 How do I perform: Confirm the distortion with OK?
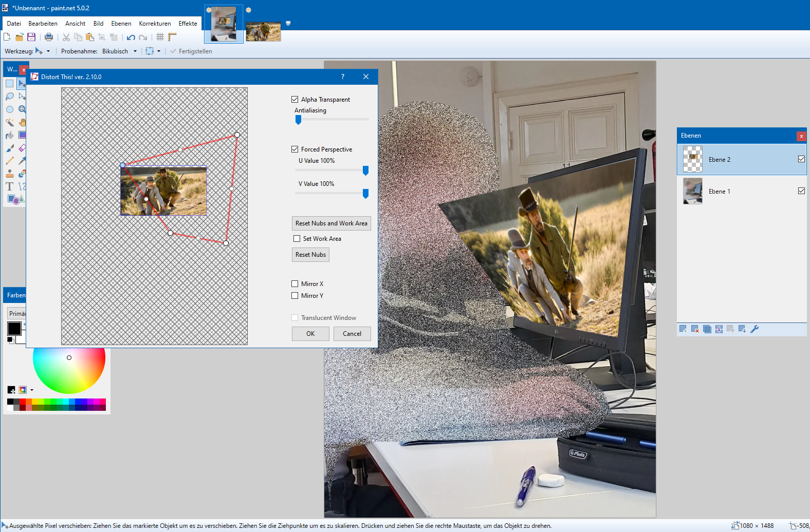click(x=310, y=334)
